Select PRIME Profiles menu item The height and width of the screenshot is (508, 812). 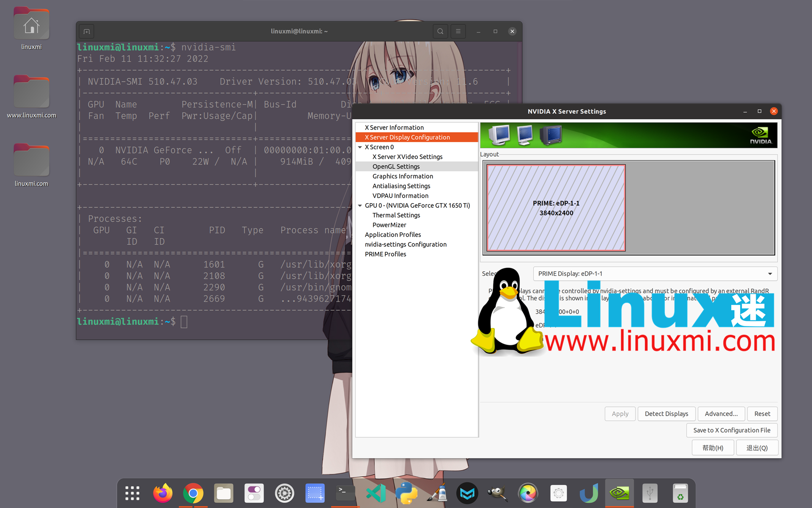pos(385,254)
